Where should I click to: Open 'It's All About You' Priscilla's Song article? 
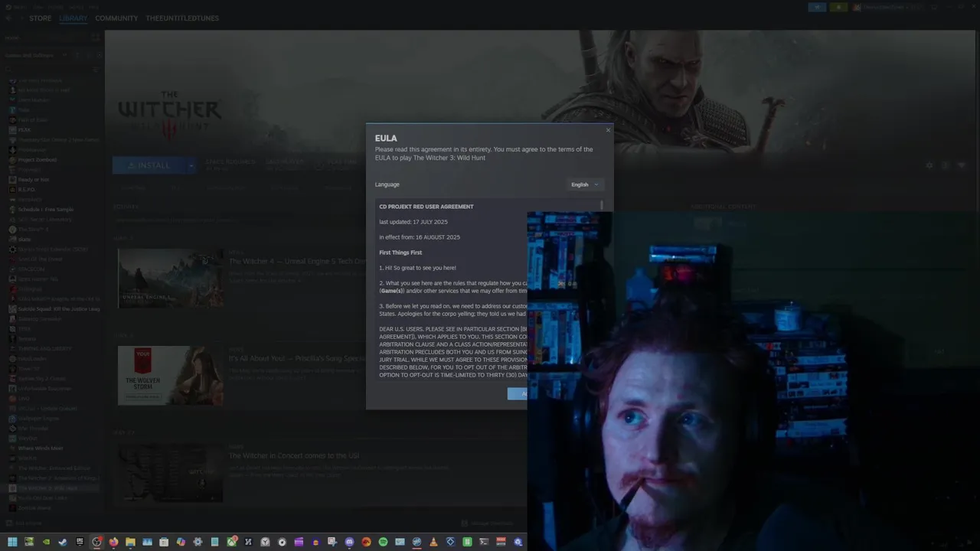click(x=299, y=358)
